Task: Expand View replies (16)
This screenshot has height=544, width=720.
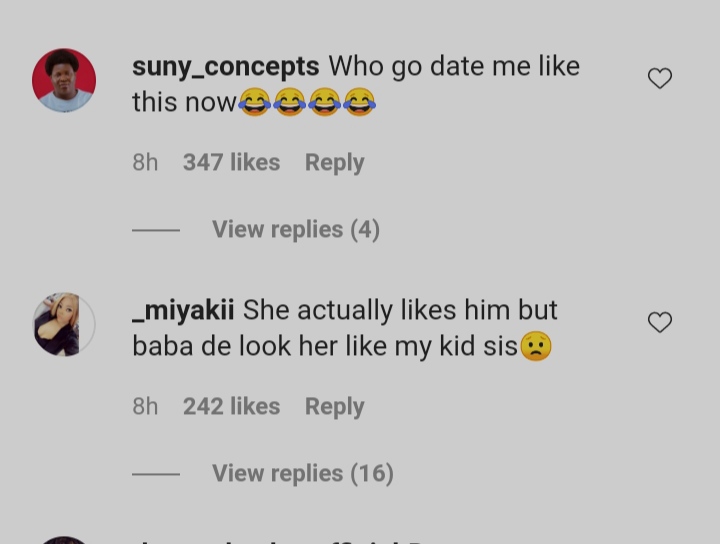Action: tap(302, 473)
